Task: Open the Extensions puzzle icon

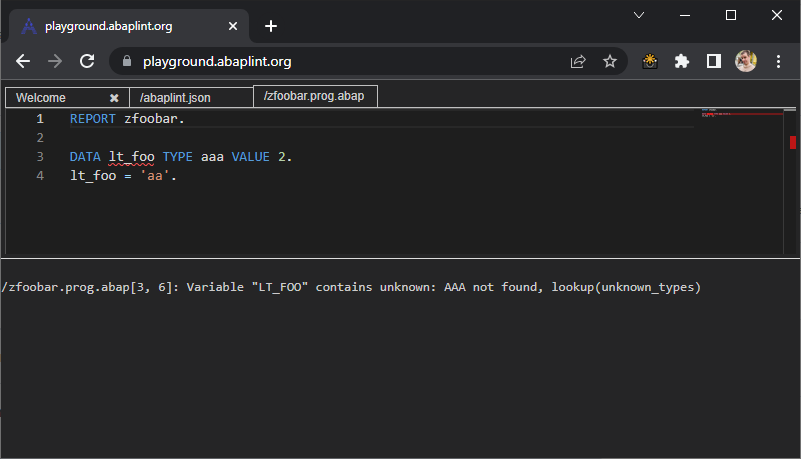Action: [x=682, y=62]
